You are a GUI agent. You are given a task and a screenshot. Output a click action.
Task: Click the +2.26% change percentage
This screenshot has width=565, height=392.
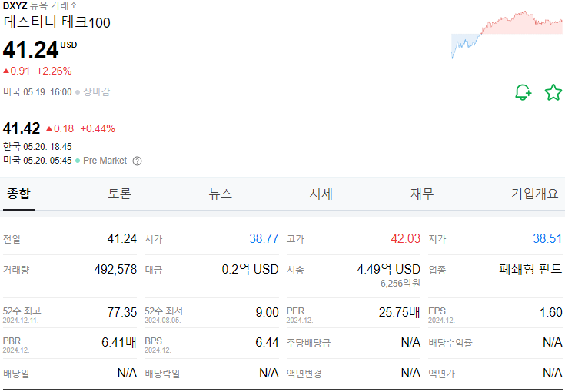pyautogui.click(x=54, y=71)
